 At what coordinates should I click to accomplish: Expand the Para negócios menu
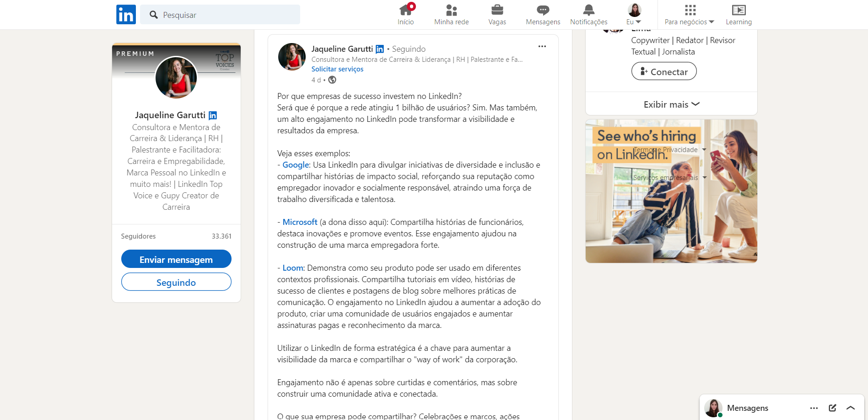click(x=690, y=15)
